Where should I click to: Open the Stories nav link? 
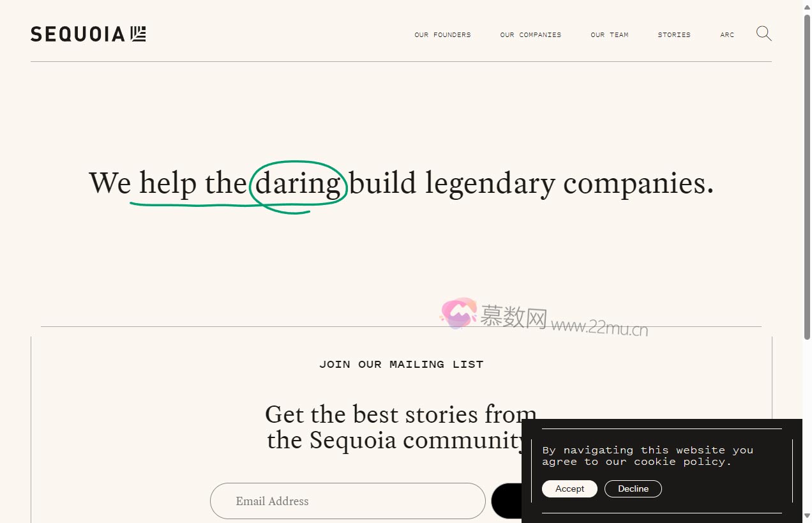674,35
